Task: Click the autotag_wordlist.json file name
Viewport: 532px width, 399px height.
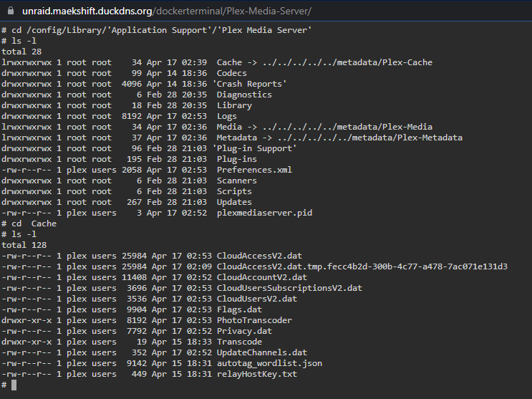Action: 269,363
